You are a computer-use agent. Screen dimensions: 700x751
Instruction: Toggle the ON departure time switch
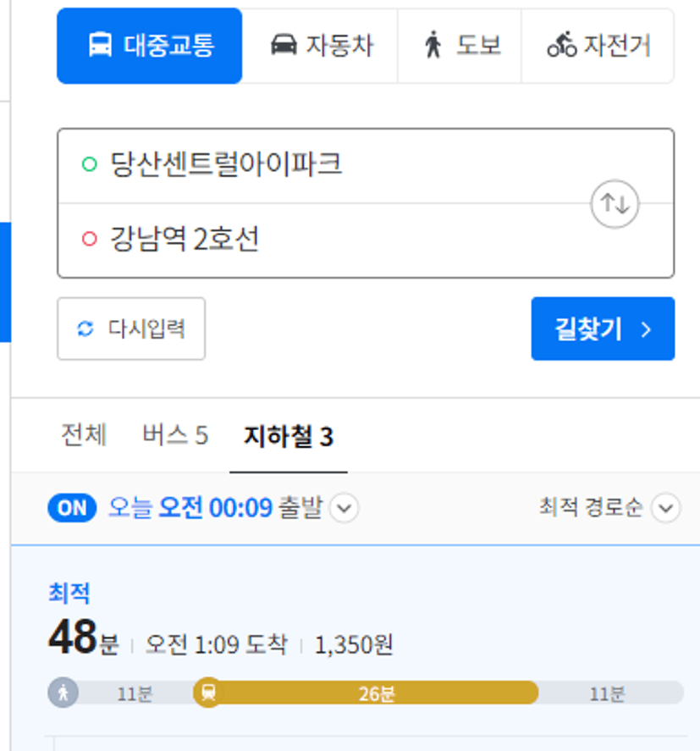pyautogui.click(x=72, y=508)
